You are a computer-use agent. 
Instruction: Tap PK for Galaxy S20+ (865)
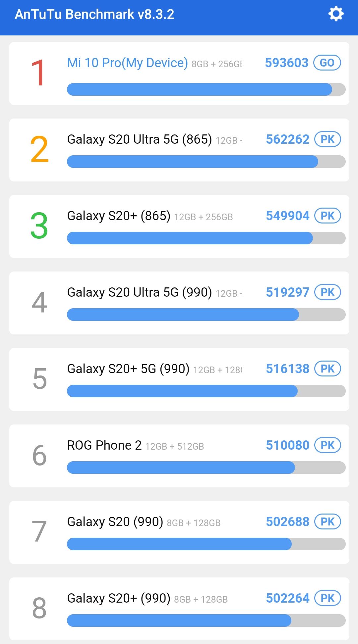point(328,216)
